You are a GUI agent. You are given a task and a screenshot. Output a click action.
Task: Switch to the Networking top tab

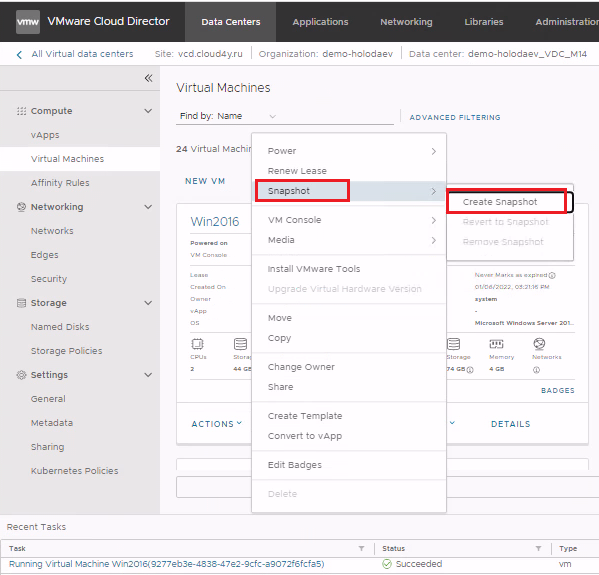[x=406, y=22]
